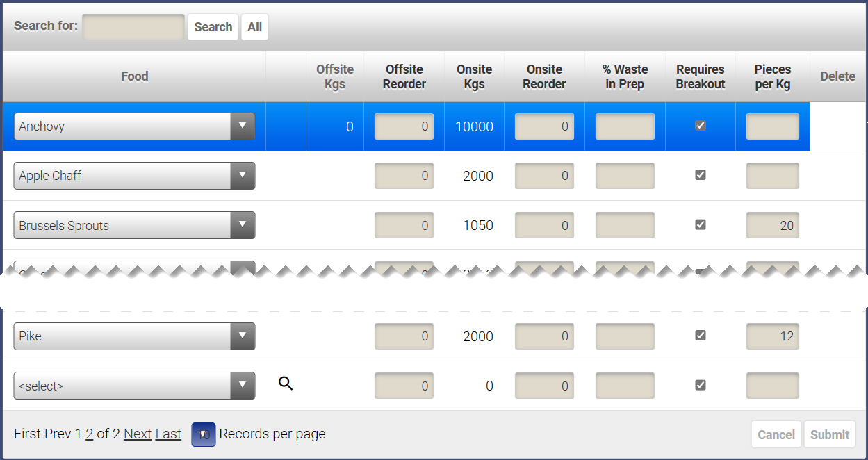The width and height of the screenshot is (868, 460).
Task: Click % Waste in Prep field for Anchovy
Action: [x=625, y=126]
